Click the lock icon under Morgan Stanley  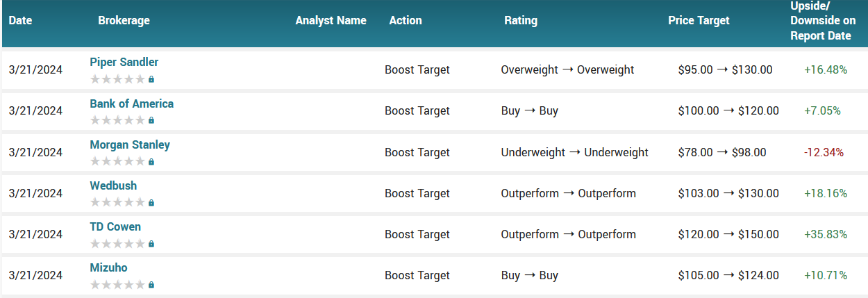[151, 162]
